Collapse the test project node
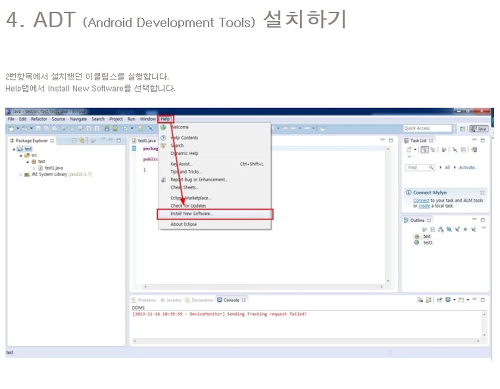This screenshot has height=389, width=500. pyautogui.click(x=14, y=149)
